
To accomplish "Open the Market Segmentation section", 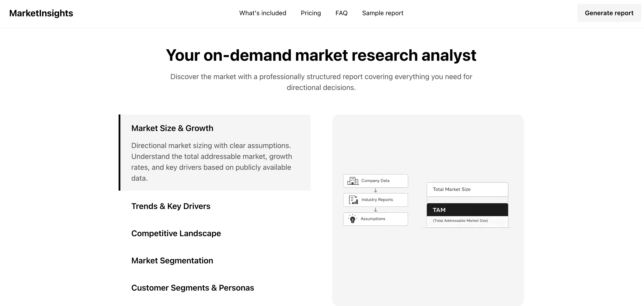I will [172, 260].
